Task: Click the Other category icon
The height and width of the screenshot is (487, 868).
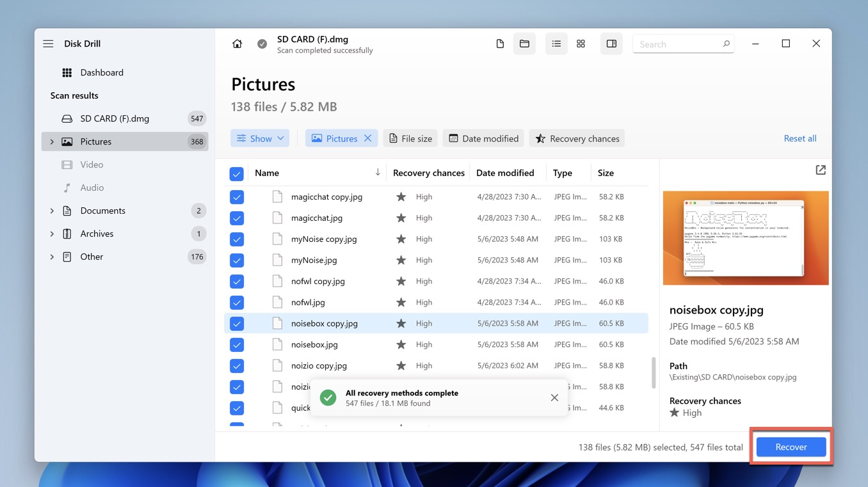Action: click(67, 257)
